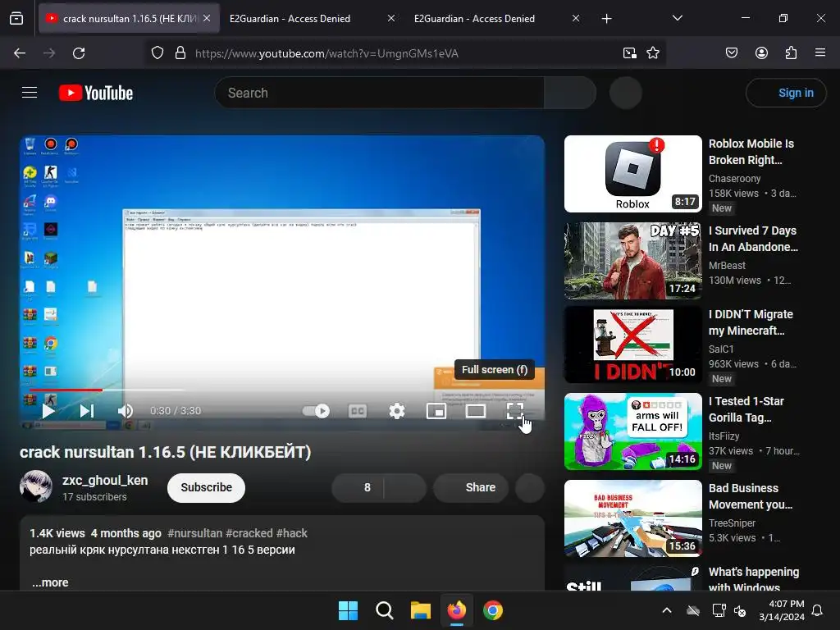Open Firefox View icon

[x=16, y=18]
